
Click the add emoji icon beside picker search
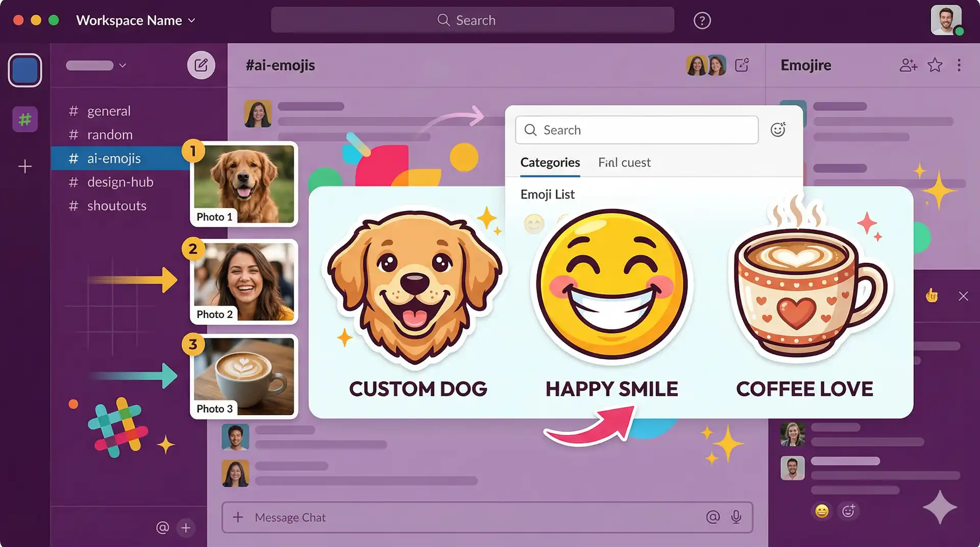778,130
